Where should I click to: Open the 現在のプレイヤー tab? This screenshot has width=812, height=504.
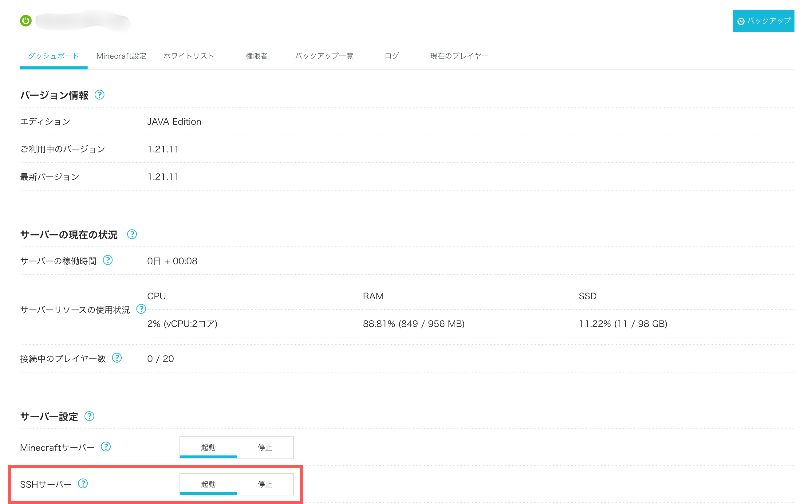click(x=459, y=56)
